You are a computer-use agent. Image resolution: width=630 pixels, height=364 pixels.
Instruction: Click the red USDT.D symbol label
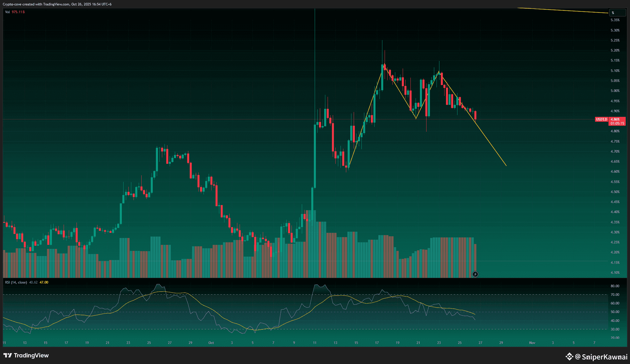click(x=602, y=119)
